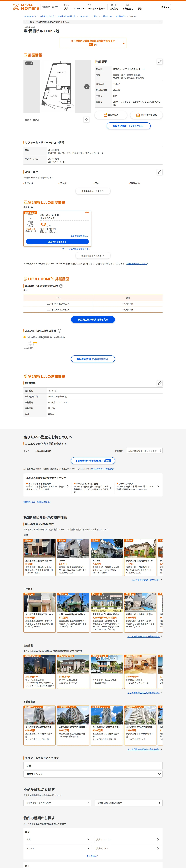Expand the 中古マンション accordion
Image resolution: width=186 pixels, height=868 pixels.
[93, 774]
